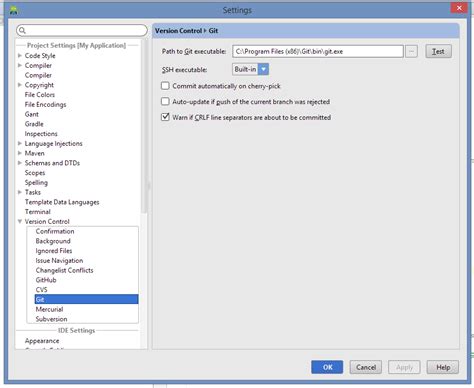The width and height of the screenshot is (474, 388).
Task: Click the Android Studio icon in title bar
Action: click(13, 10)
